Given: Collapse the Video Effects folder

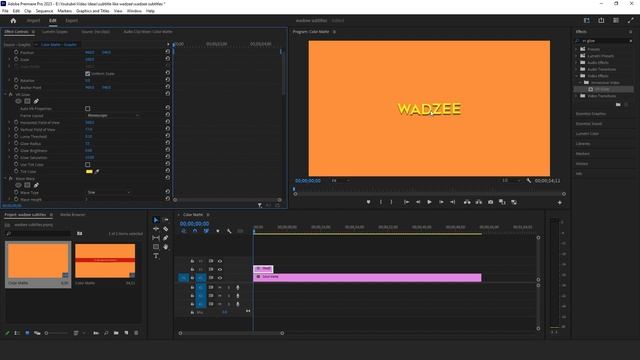Looking at the screenshot, I should 577,76.
